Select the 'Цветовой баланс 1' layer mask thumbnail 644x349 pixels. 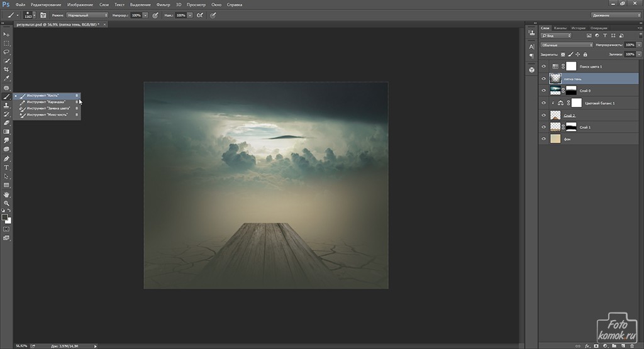(x=576, y=103)
